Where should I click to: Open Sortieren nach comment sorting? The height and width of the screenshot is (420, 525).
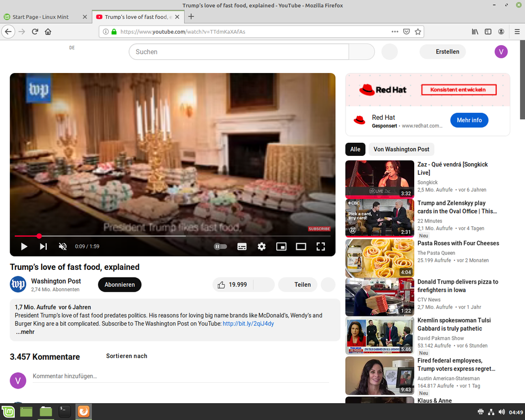[127, 356]
